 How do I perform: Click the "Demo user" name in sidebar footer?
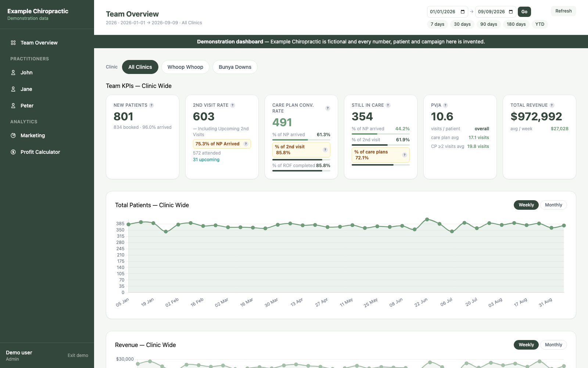[19, 353]
